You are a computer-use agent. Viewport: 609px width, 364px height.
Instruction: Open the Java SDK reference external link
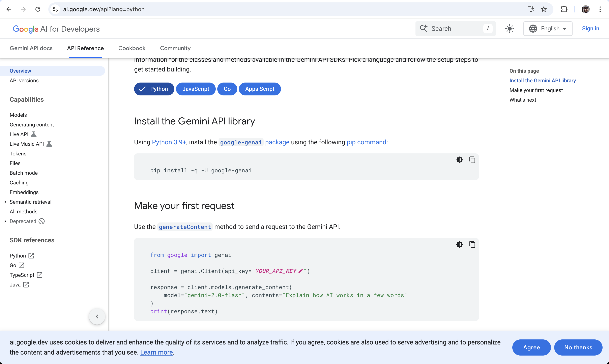click(19, 284)
